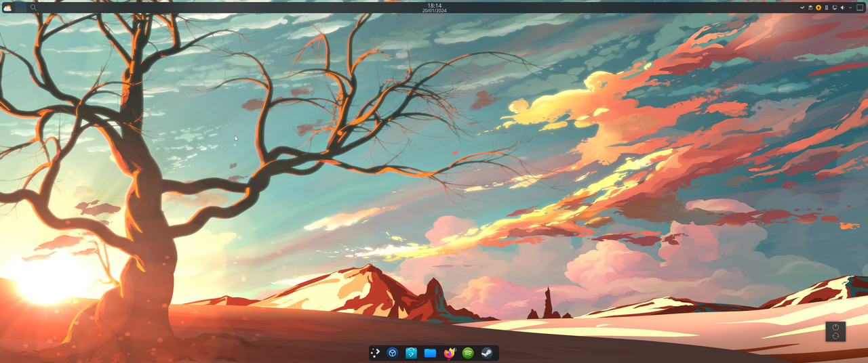Open the file manager folder in dock
The image size is (868, 363).
(x=430, y=353)
